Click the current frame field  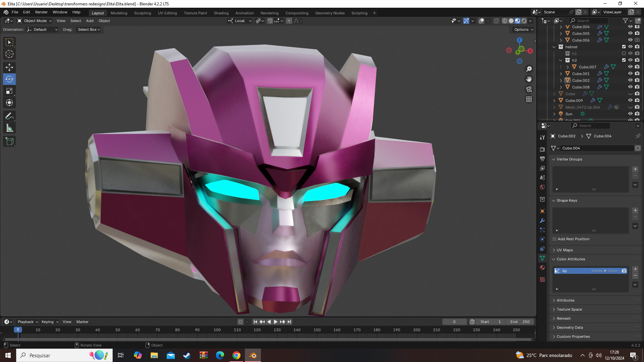click(x=454, y=322)
